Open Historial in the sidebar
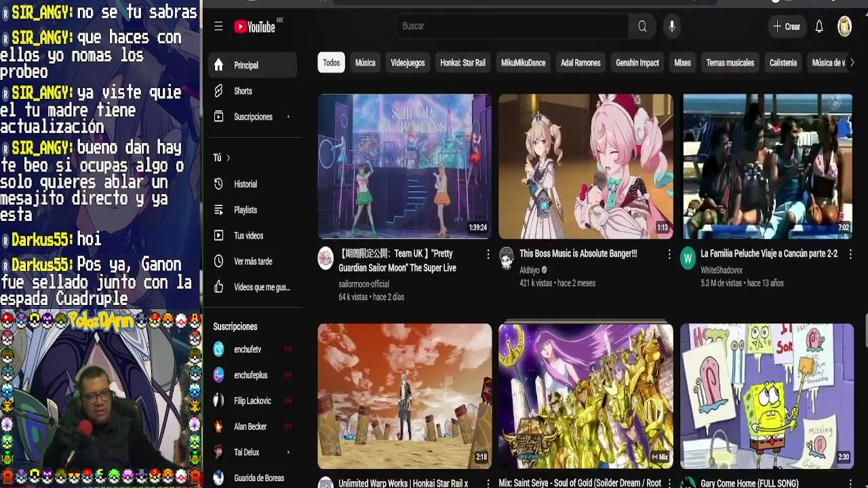This screenshot has width=868, height=488. click(x=252, y=184)
